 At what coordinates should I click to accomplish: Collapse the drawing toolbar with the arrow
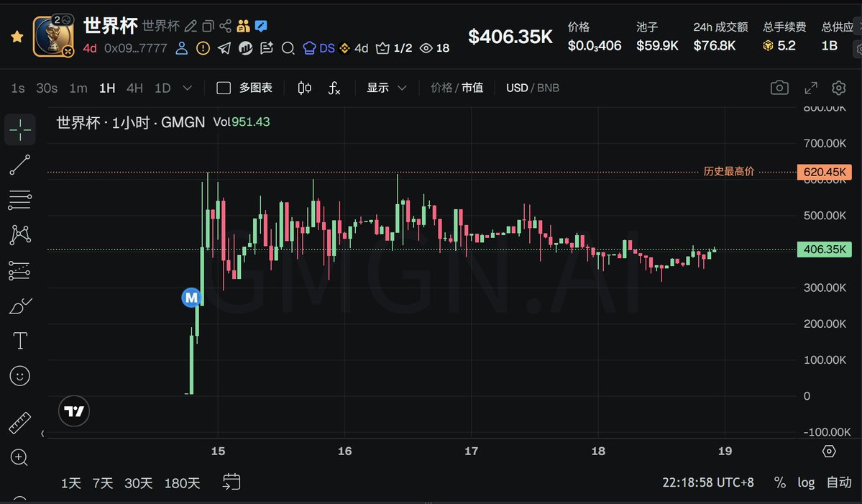pyautogui.click(x=42, y=434)
